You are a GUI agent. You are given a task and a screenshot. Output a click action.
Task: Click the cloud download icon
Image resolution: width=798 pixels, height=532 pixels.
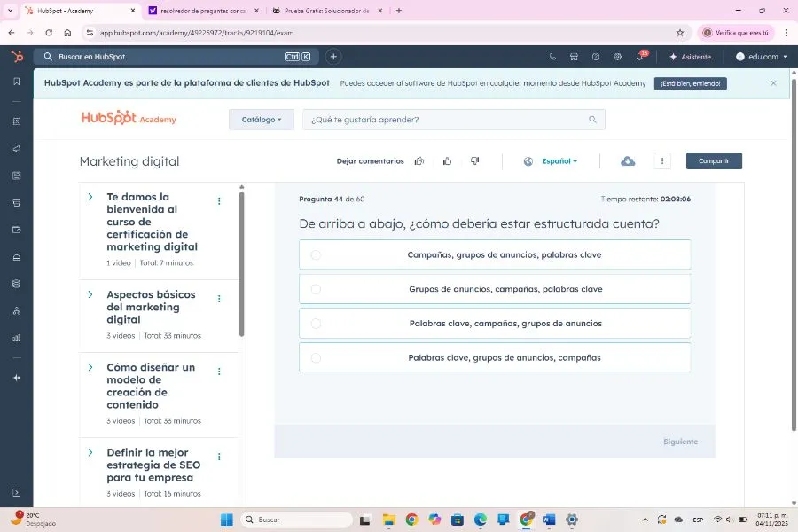coord(628,160)
